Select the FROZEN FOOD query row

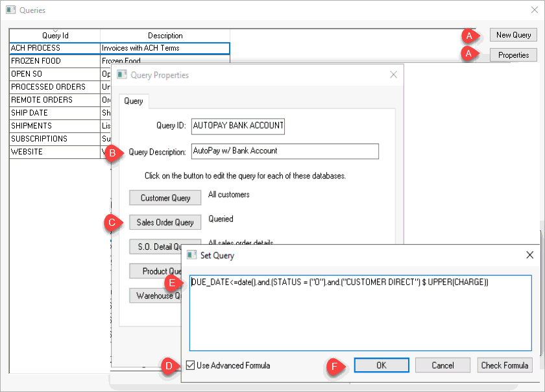pos(55,61)
